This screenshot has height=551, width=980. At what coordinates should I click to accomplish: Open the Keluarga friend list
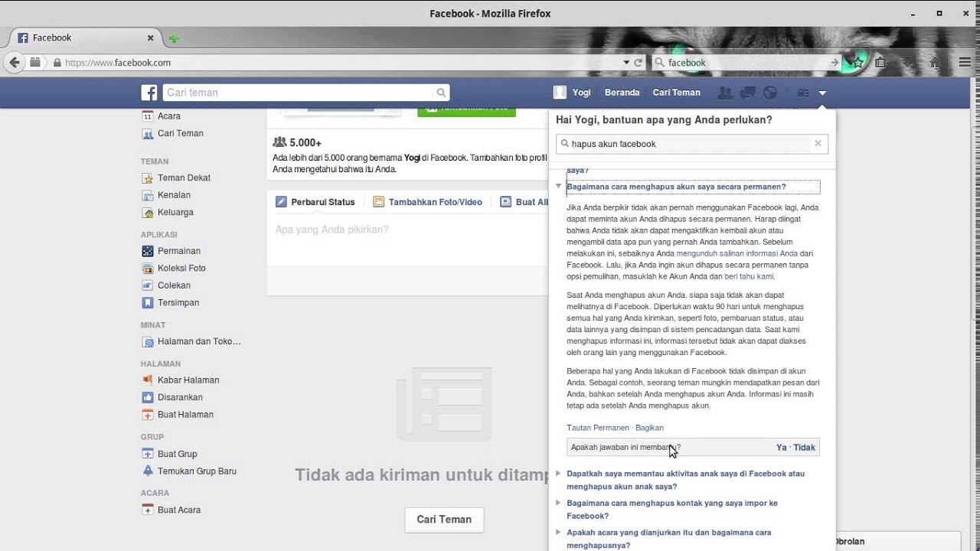(x=175, y=212)
